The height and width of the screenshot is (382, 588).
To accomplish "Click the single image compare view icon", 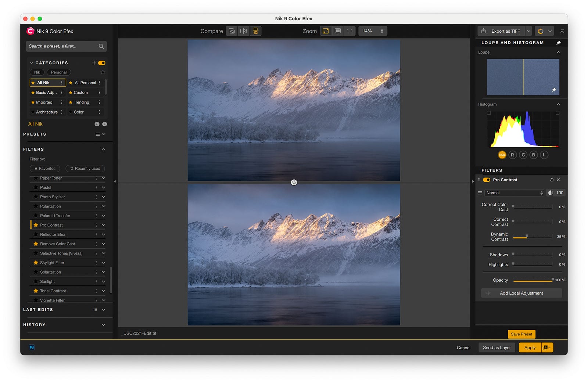I will [232, 31].
